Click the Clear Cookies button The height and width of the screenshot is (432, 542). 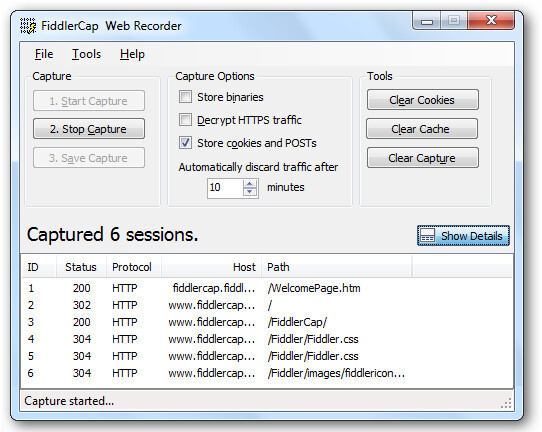coord(422,100)
